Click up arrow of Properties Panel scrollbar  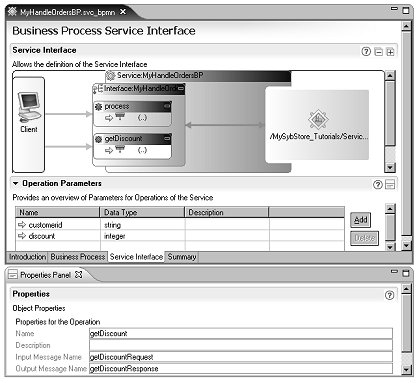pyautogui.click(x=406, y=289)
